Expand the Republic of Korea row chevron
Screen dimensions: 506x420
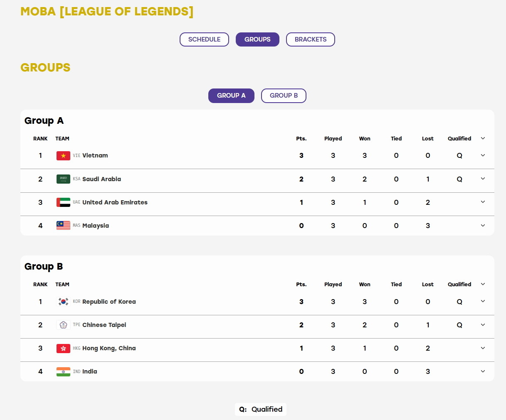pos(483,301)
